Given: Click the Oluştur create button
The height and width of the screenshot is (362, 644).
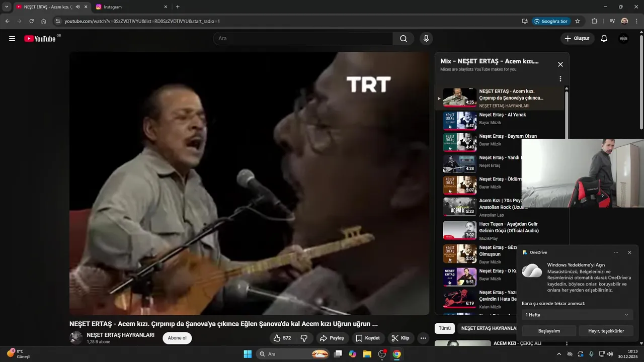Looking at the screenshot, I should coord(578,39).
